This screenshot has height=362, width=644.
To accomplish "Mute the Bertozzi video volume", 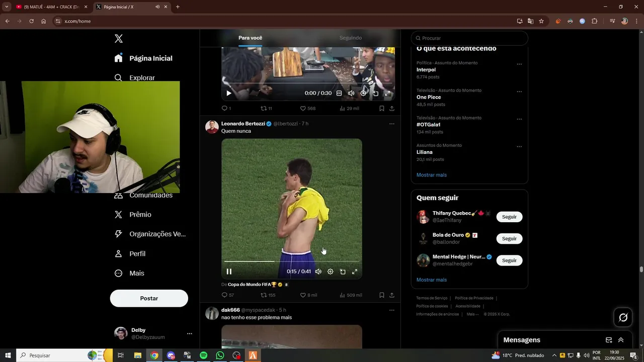I will pyautogui.click(x=318, y=271).
